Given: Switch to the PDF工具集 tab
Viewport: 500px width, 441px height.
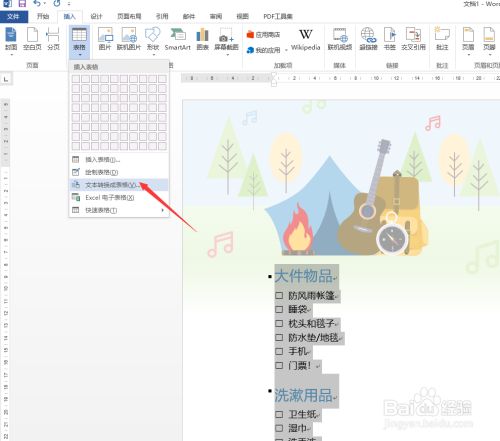Looking at the screenshot, I should click(x=278, y=16).
